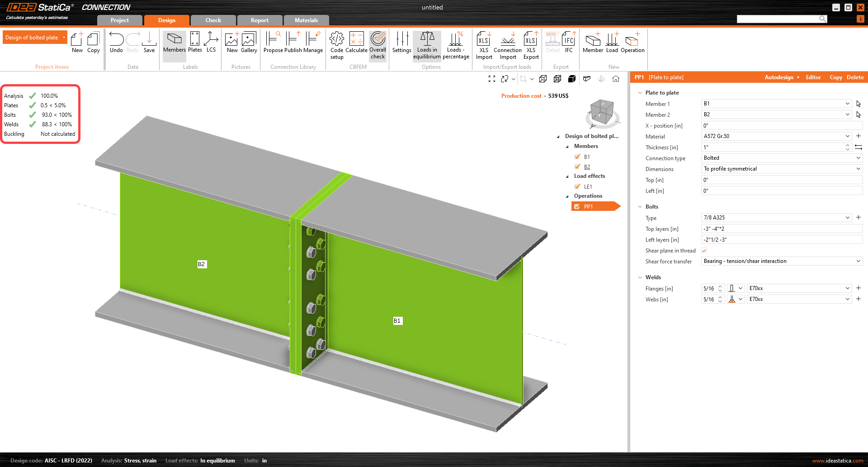Open the Plates labels tool

(x=195, y=44)
